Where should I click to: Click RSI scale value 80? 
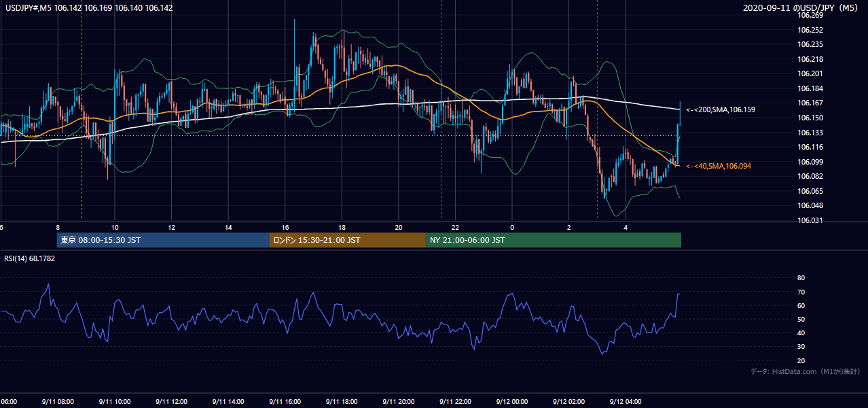point(801,278)
